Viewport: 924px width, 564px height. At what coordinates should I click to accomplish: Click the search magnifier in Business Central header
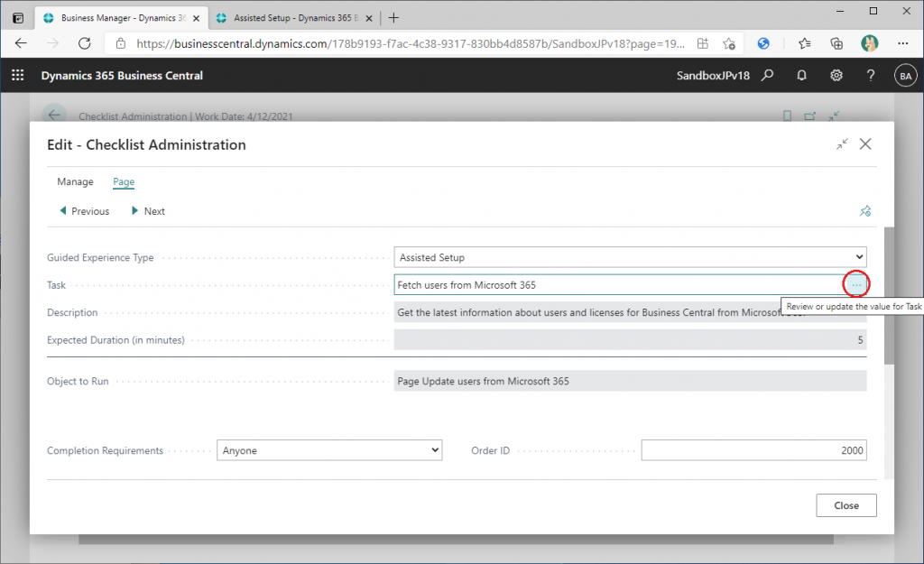(x=767, y=76)
